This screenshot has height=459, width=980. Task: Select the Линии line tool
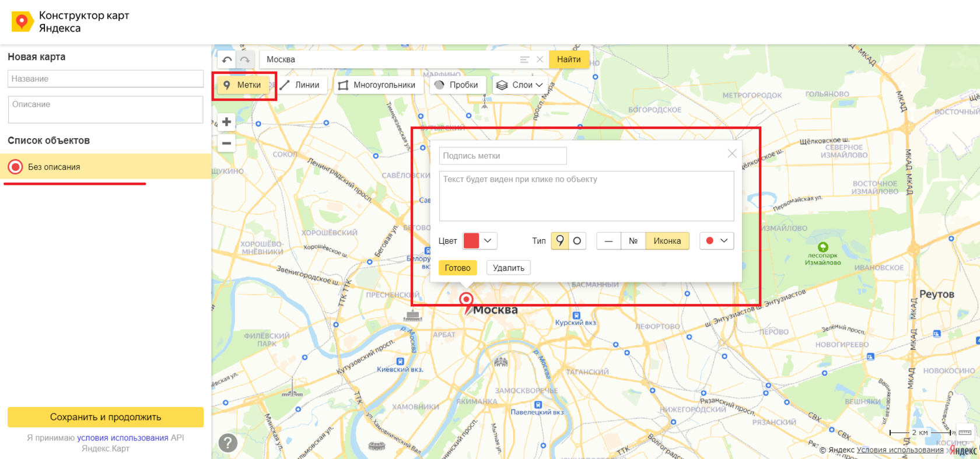(300, 85)
